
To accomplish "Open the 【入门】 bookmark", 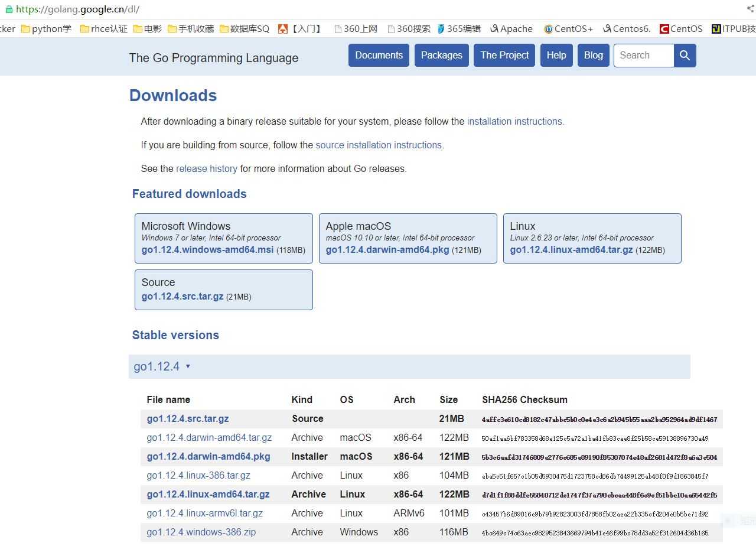I will pyautogui.click(x=301, y=28).
